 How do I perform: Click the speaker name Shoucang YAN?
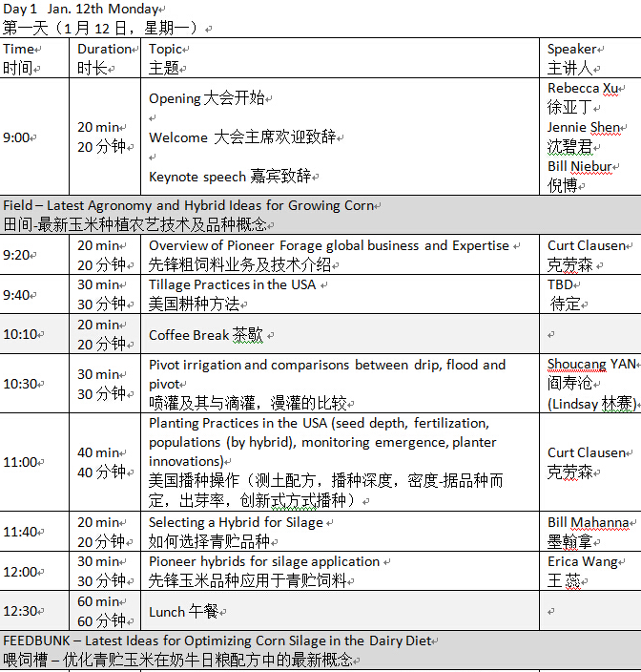pyautogui.click(x=590, y=365)
